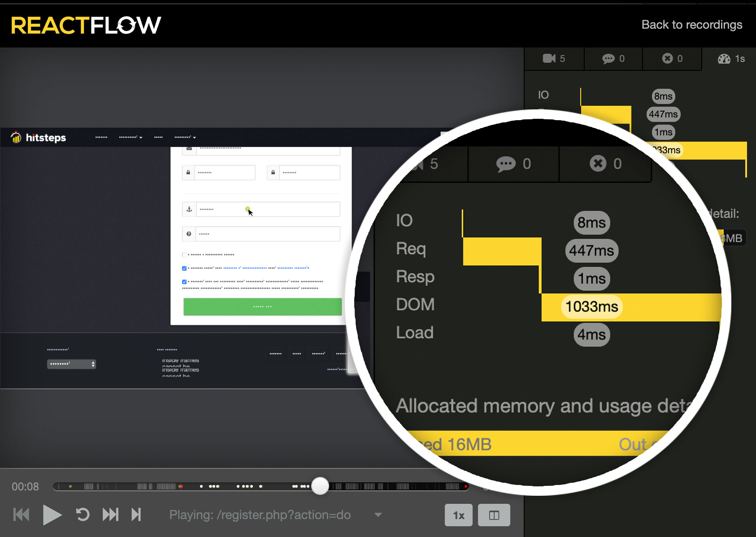Click second footer outlined button

pos(297,354)
